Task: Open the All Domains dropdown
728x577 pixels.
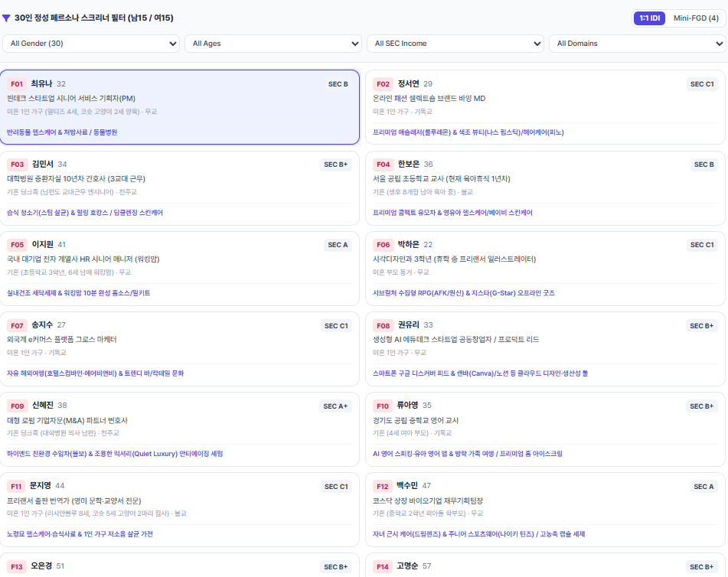Action: point(638,44)
